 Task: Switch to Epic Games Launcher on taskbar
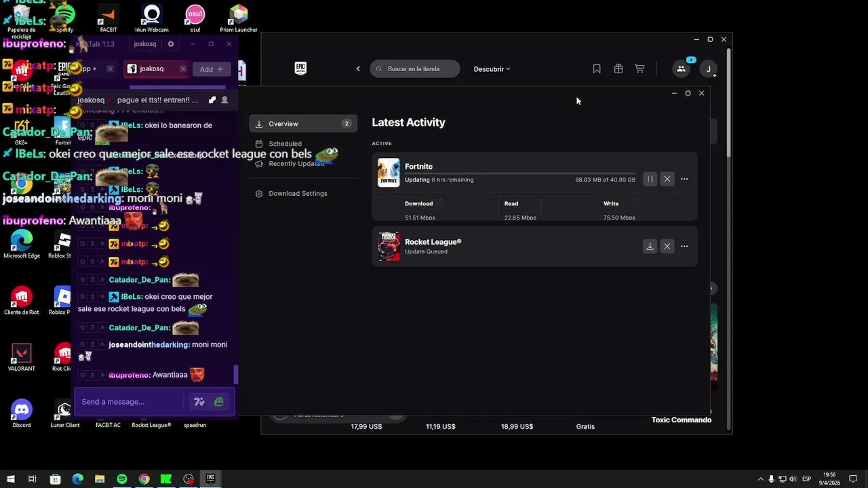coord(211,479)
